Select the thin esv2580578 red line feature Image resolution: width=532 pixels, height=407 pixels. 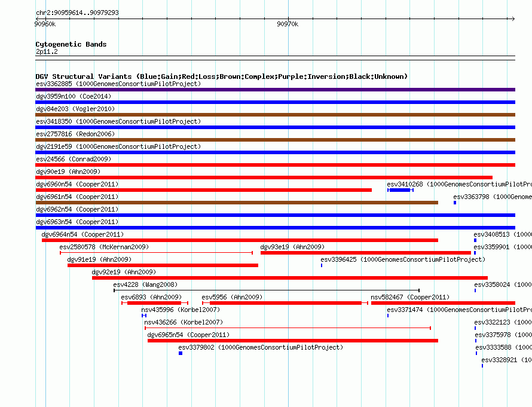coord(156,253)
